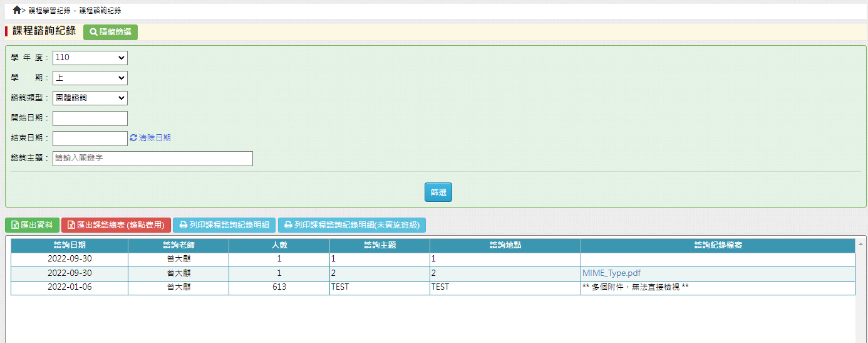
Task: Click 列印課程諮詢紀錄明細(未實施班級) print button
Action: 352,225
